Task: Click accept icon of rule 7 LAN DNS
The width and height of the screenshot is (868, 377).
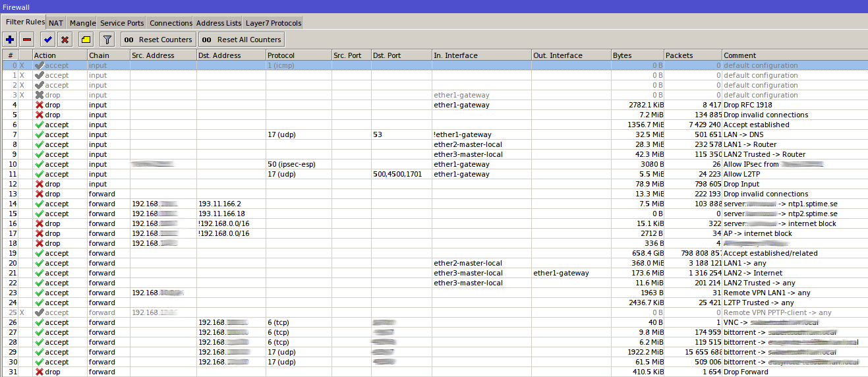Action: point(40,134)
